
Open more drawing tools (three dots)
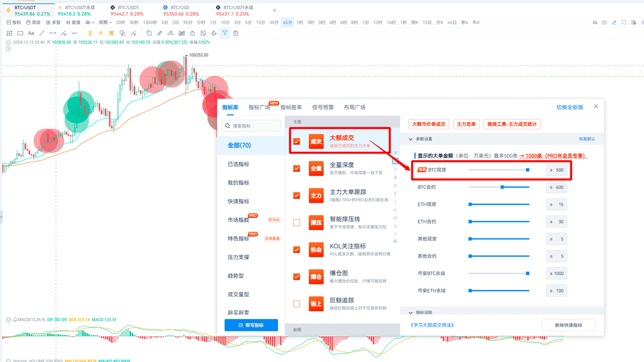point(74,33)
